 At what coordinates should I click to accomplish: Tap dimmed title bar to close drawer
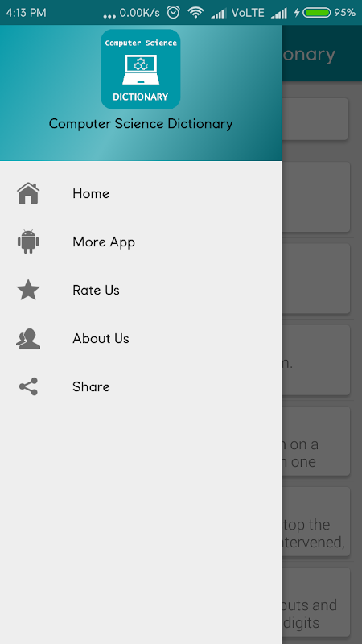pyautogui.click(x=322, y=54)
